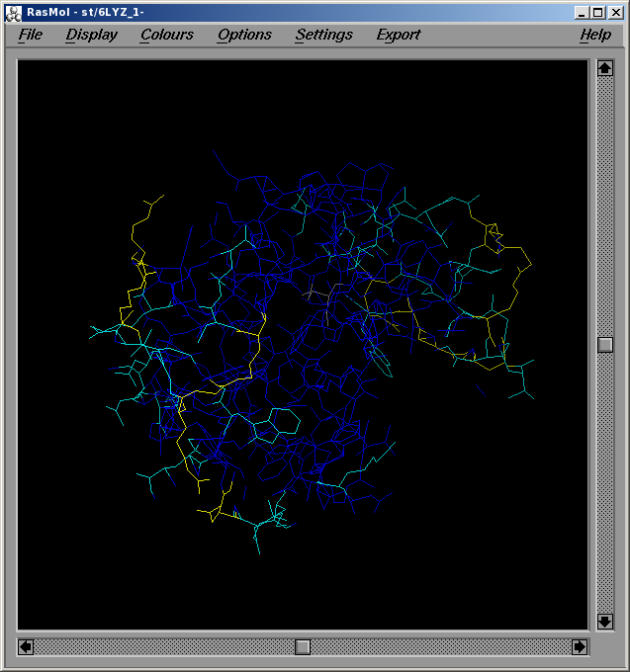Open the Options menu
This screenshot has width=630, height=672.
tap(244, 35)
